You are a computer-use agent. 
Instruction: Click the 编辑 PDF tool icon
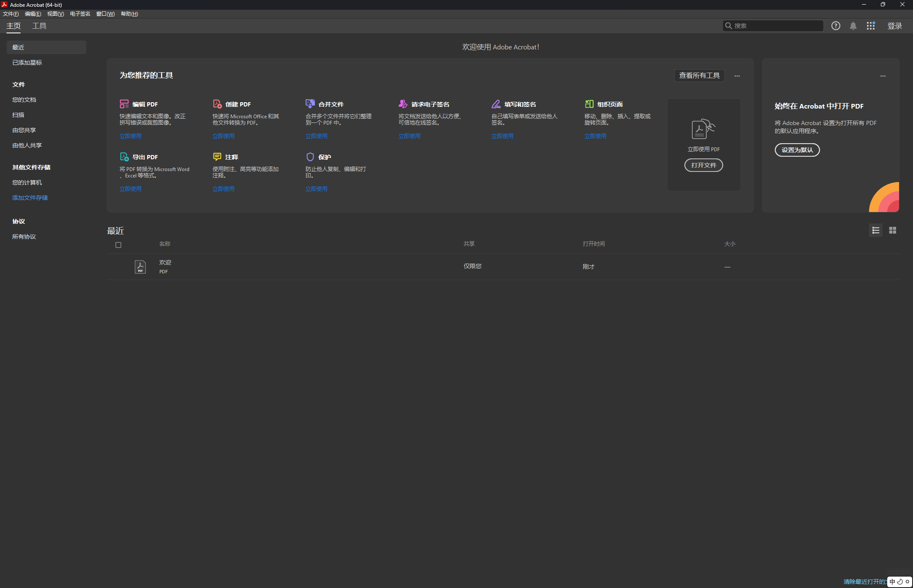tap(124, 104)
